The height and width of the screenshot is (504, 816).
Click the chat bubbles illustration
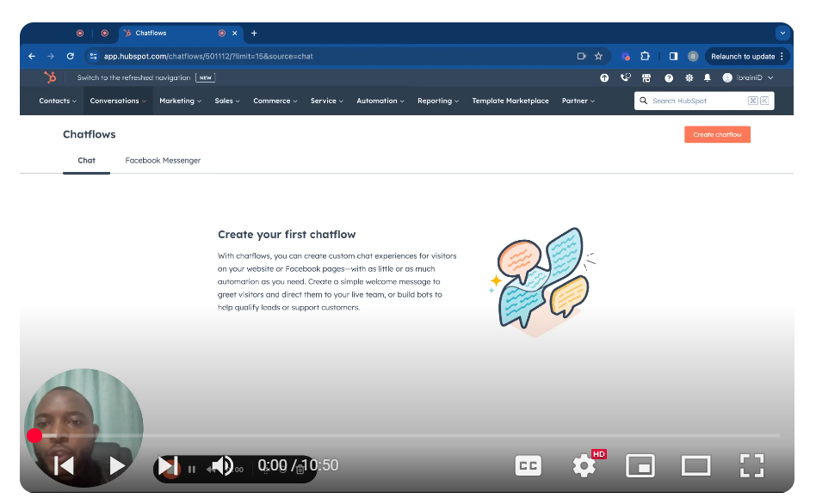click(542, 282)
